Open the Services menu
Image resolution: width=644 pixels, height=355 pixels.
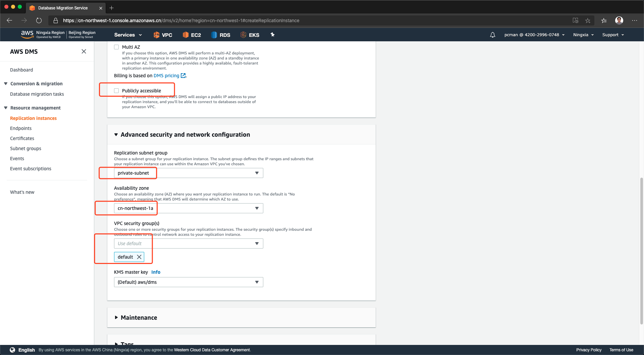(x=128, y=35)
